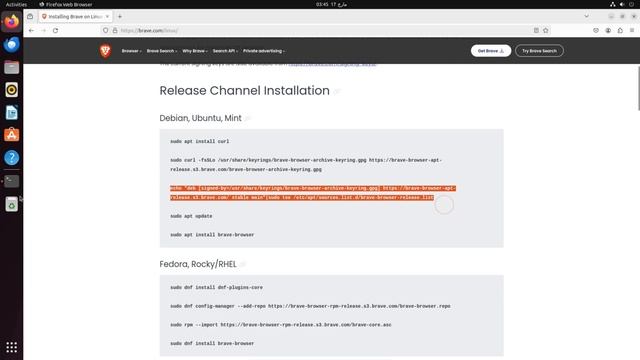Expand the Why Brave dropdown menu

[x=195, y=51]
